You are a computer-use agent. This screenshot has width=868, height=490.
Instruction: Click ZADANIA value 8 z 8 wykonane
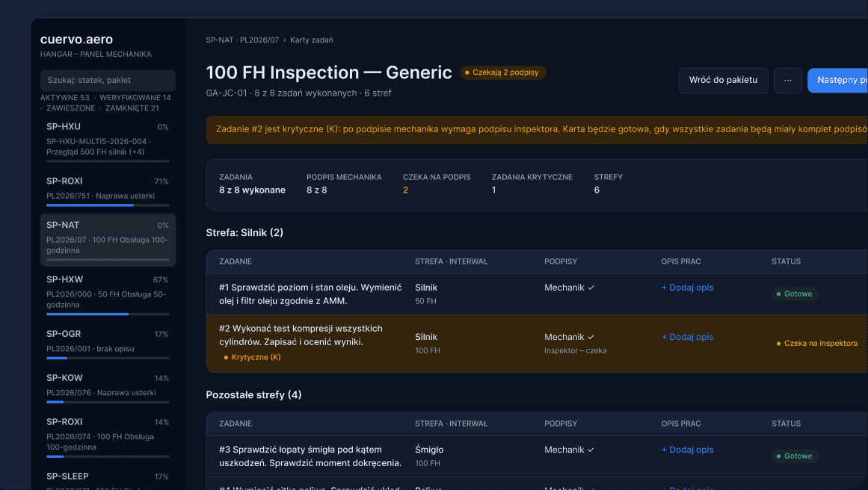[x=253, y=190]
